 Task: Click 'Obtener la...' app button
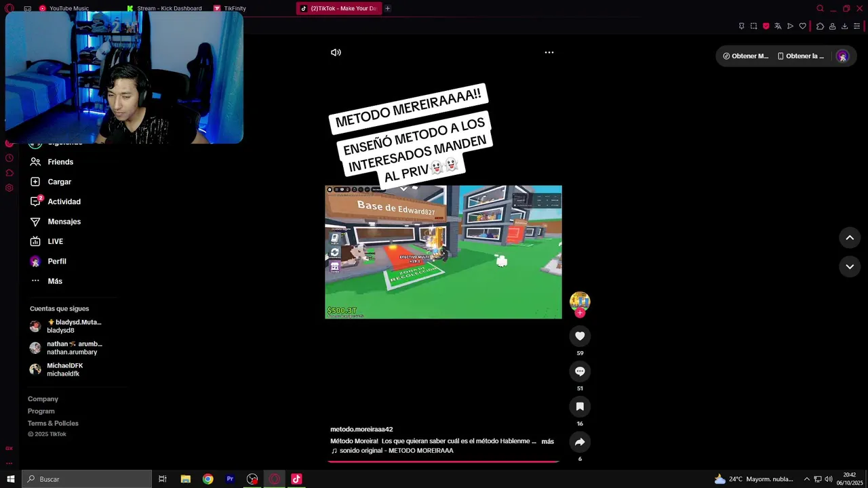pos(801,56)
